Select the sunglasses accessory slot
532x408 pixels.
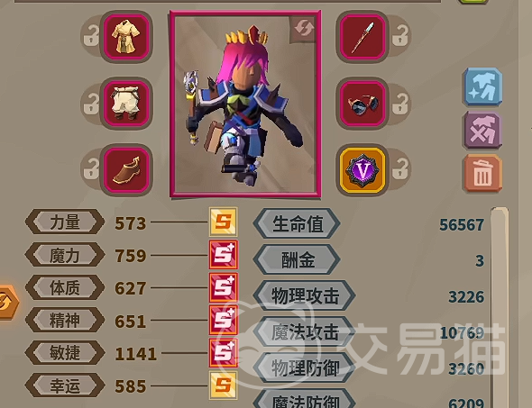click(x=362, y=103)
